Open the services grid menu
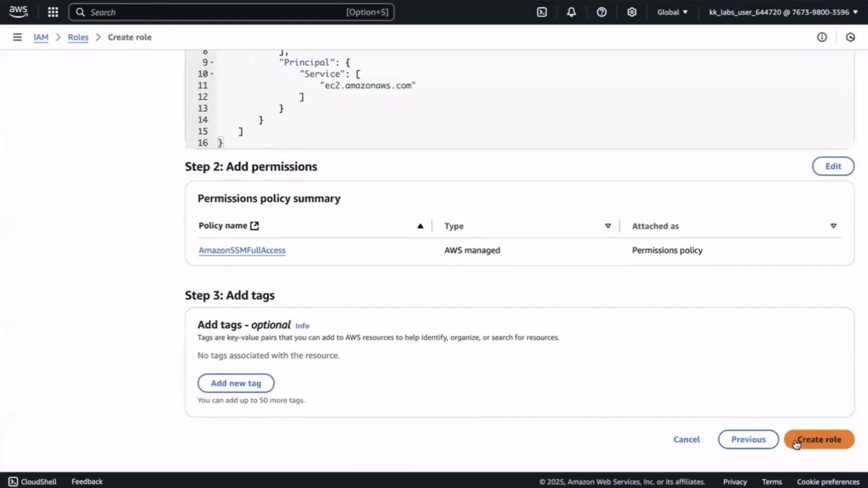 point(53,12)
